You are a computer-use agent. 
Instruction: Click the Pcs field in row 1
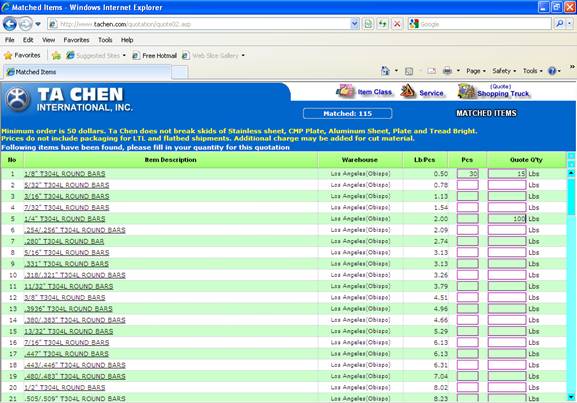tap(468, 174)
